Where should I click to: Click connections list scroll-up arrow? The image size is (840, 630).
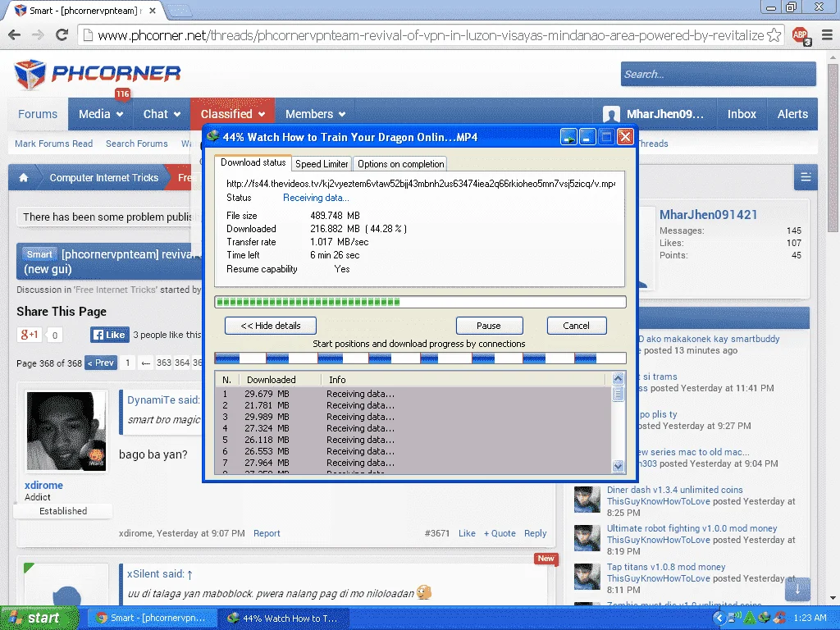coord(618,378)
